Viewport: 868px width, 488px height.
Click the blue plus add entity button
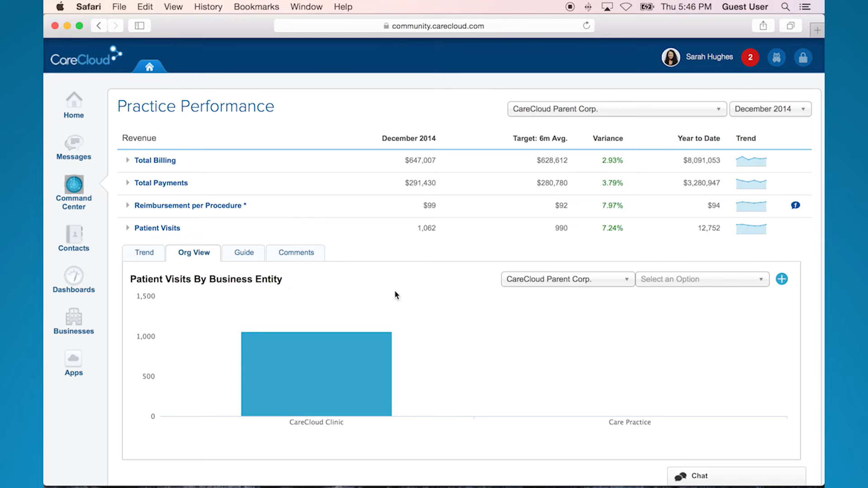coord(782,279)
